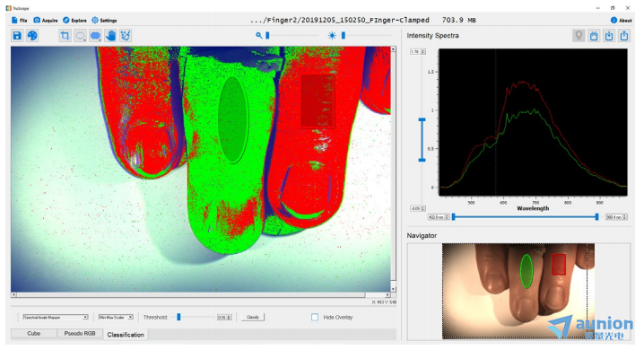
Task: Open the color palette tool
Action: click(x=32, y=36)
